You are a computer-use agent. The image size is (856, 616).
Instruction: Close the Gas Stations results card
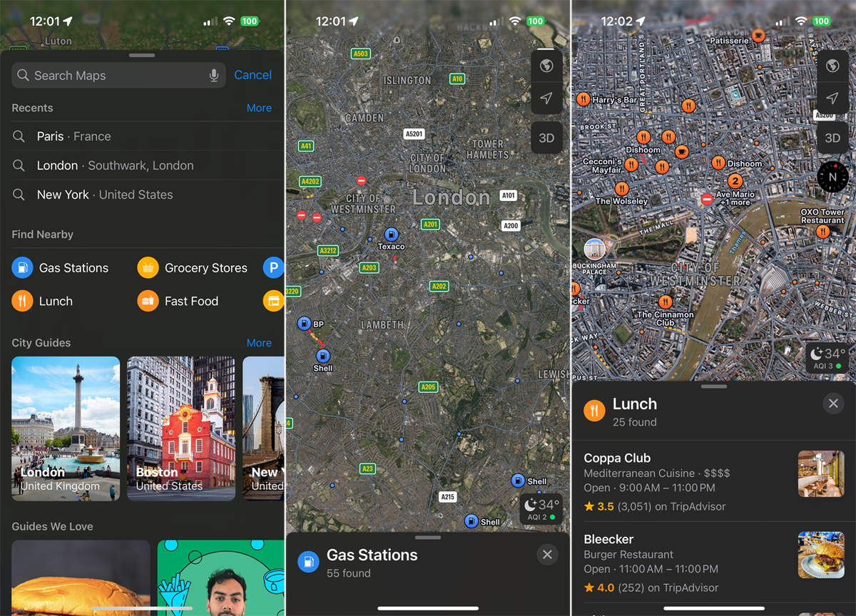(547, 555)
